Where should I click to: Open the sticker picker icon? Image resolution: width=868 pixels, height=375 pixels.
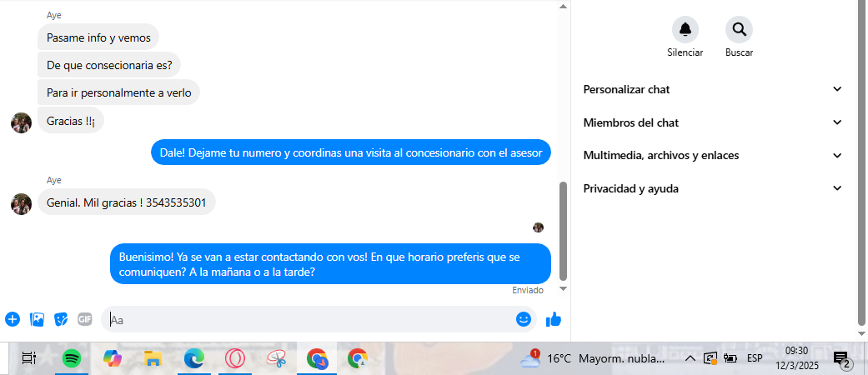click(x=61, y=319)
